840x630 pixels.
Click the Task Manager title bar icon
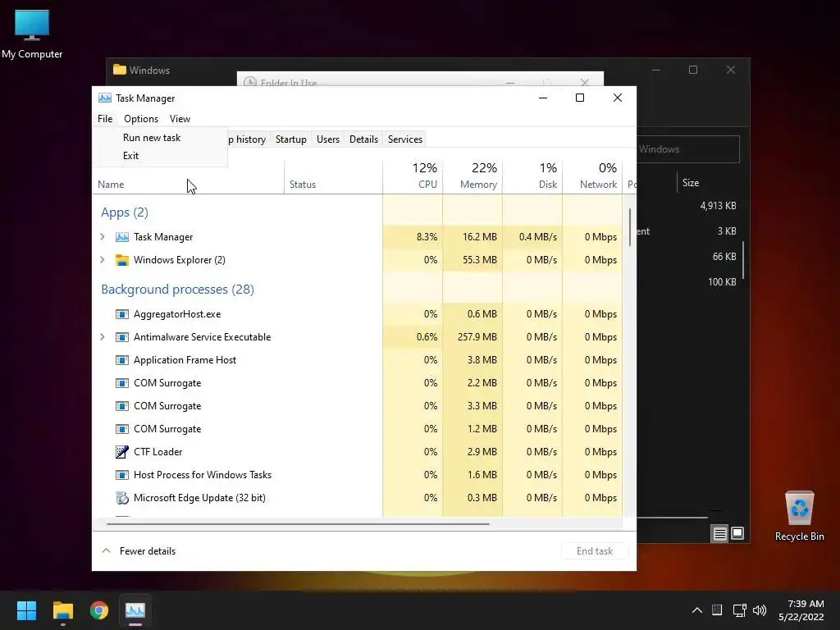104,98
